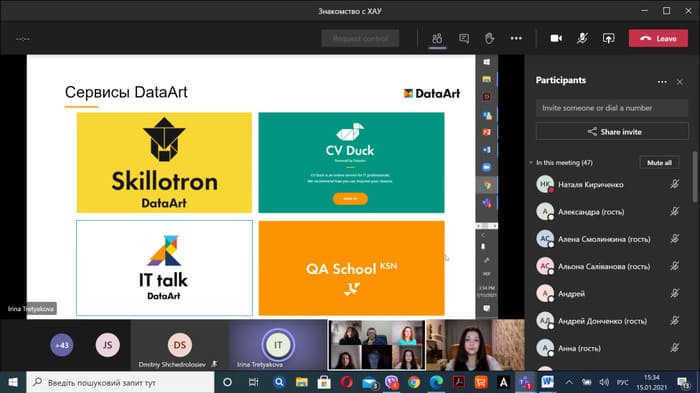Open Microsoft Word from the taskbar

pyautogui.click(x=547, y=382)
